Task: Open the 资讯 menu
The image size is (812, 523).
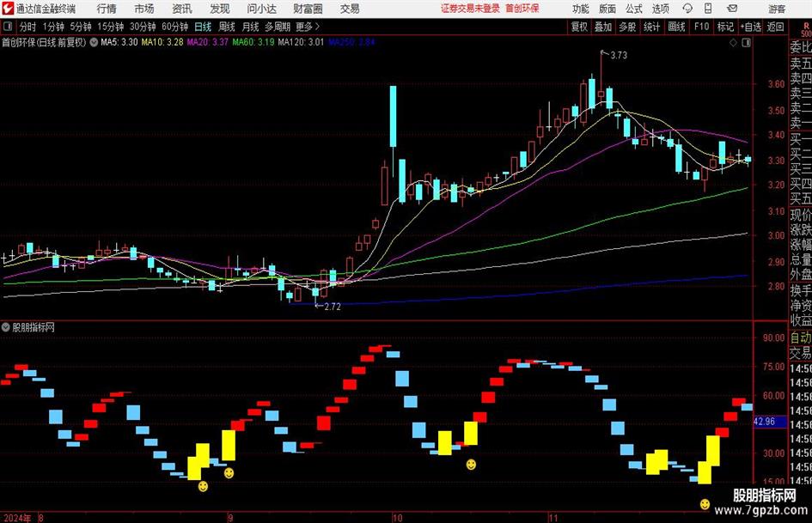Action: tap(182, 9)
